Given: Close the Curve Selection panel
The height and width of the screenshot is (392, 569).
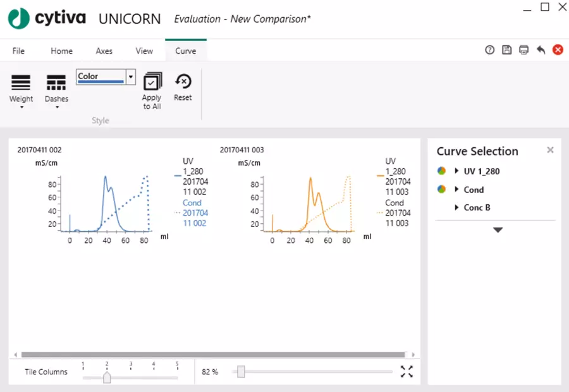Looking at the screenshot, I should pyautogui.click(x=550, y=150).
